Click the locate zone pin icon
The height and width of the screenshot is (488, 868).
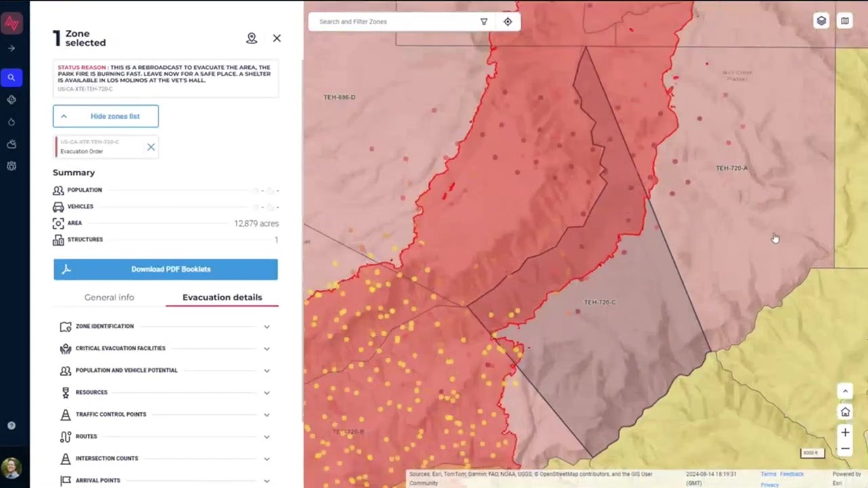pyautogui.click(x=252, y=39)
